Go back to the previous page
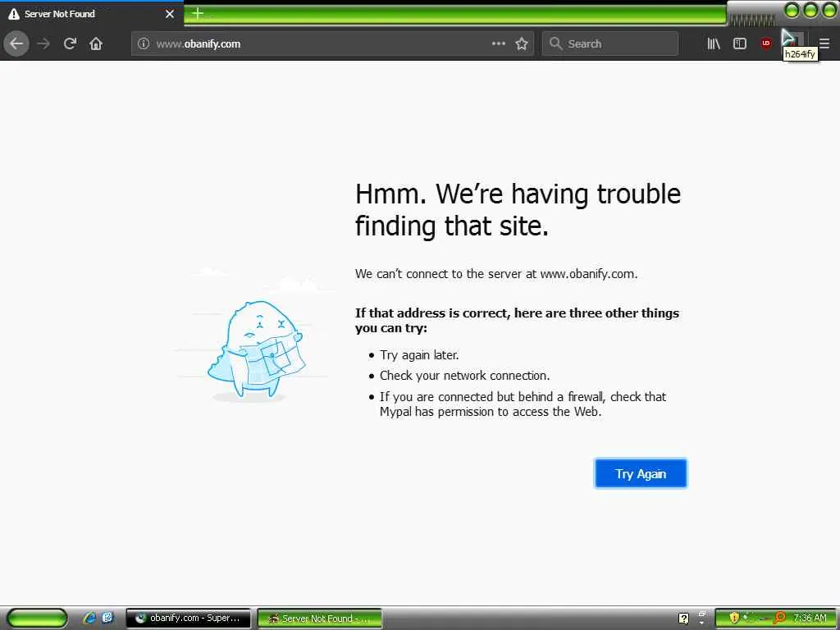The height and width of the screenshot is (630, 840). click(x=16, y=43)
